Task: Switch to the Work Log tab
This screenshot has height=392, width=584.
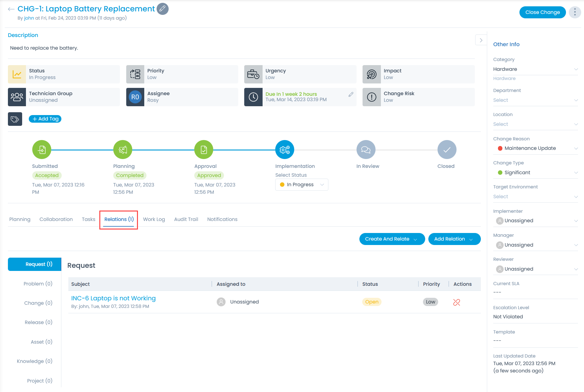Action: pos(154,219)
